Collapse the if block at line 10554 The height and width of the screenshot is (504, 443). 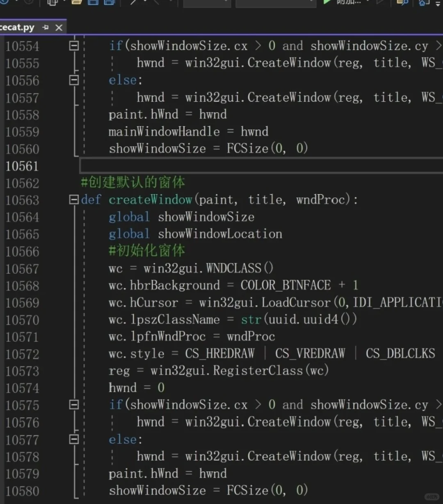74,45
